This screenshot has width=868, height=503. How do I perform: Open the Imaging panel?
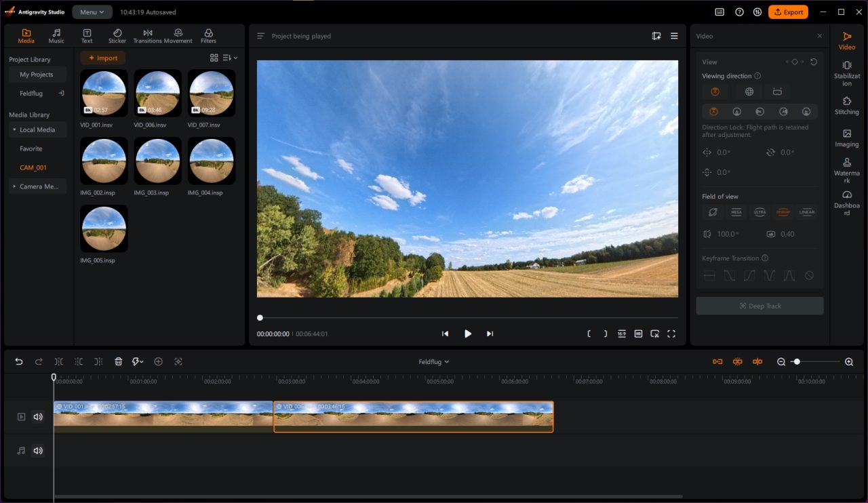pyautogui.click(x=847, y=138)
